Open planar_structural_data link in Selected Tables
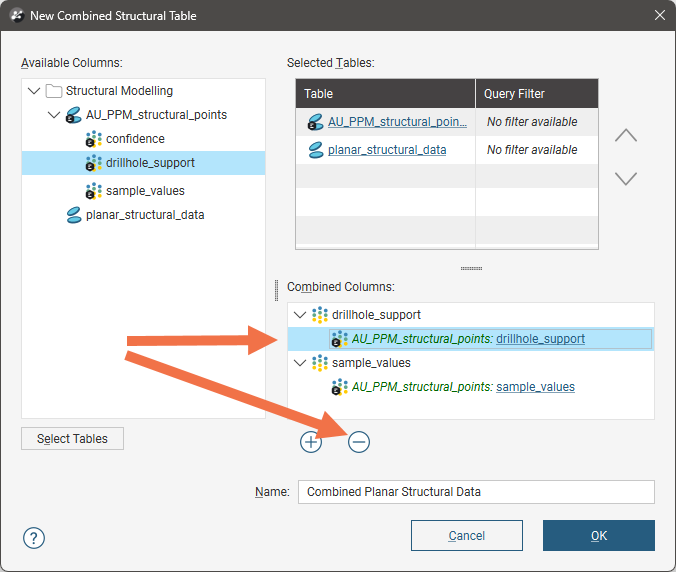Viewport: 676px width, 572px height. [387, 150]
